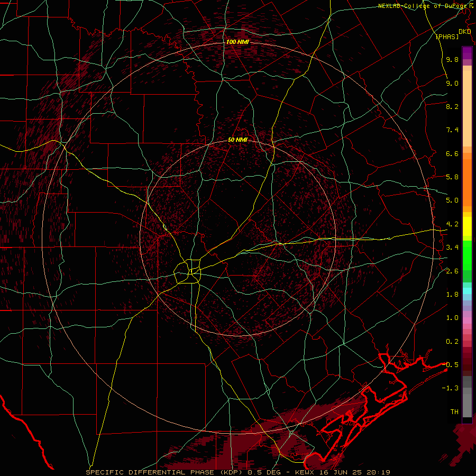This screenshot has width=476, height=476.
Task: Click the 0.2 color scale label
Action: coord(452,342)
